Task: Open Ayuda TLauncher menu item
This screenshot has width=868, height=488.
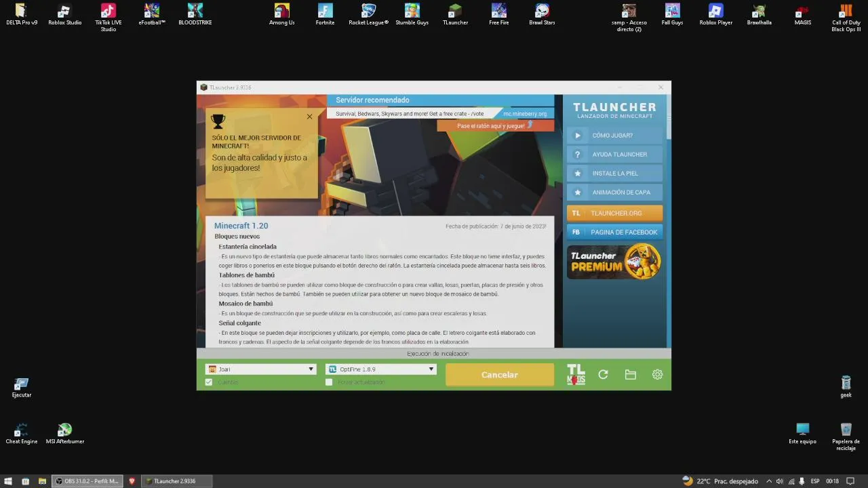Action: pyautogui.click(x=614, y=154)
